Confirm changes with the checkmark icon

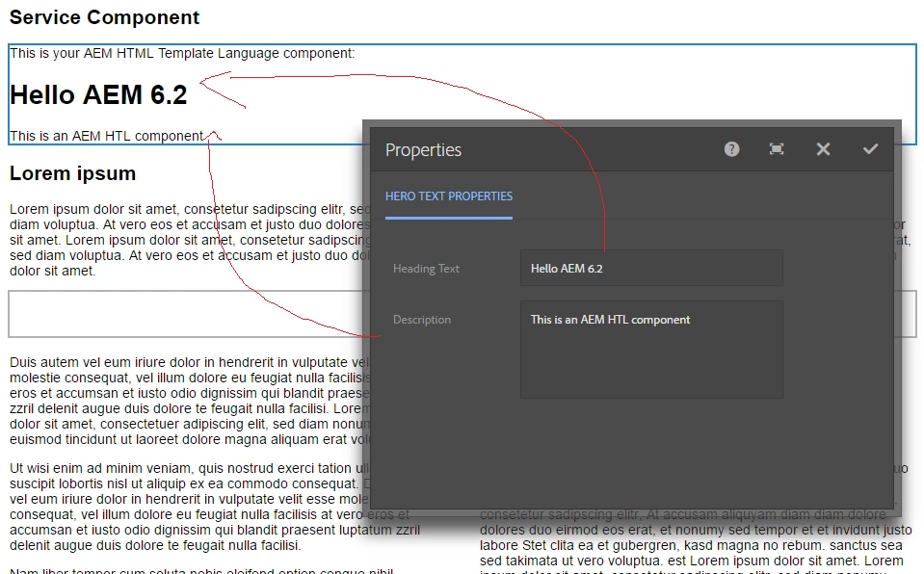pos(870,149)
